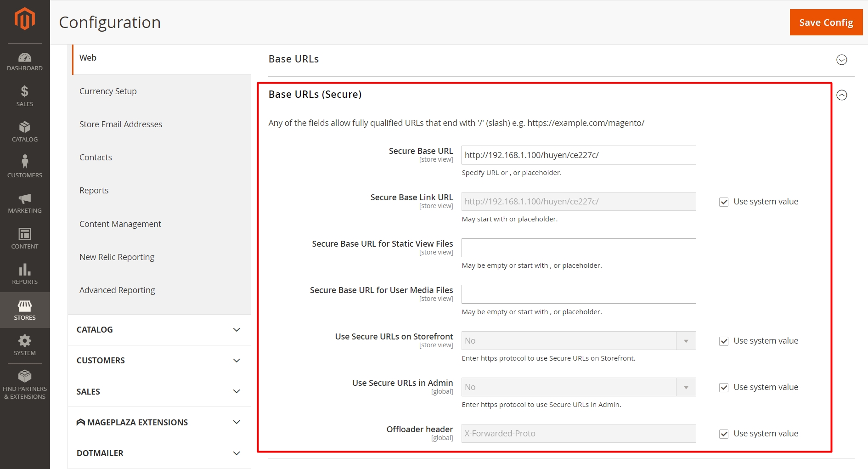Collapse the Base URLs (Secure) section
The width and height of the screenshot is (868, 469).
coord(841,95)
